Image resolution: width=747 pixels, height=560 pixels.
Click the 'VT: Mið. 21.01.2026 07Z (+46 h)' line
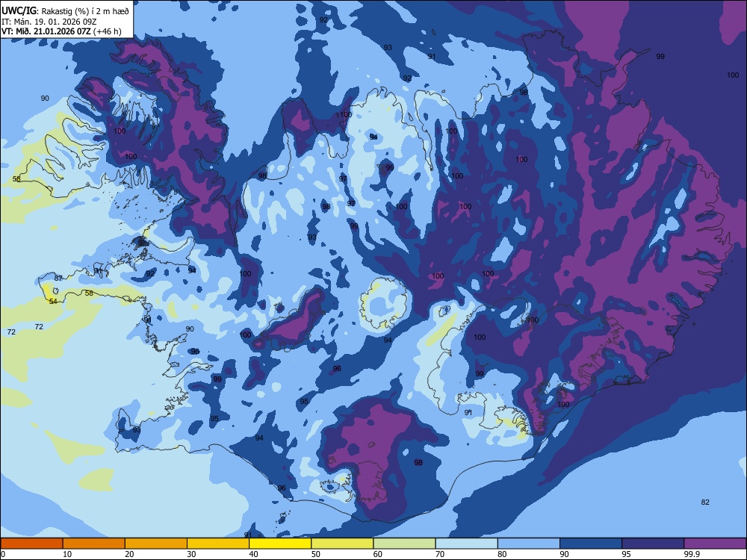pyautogui.click(x=61, y=31)
